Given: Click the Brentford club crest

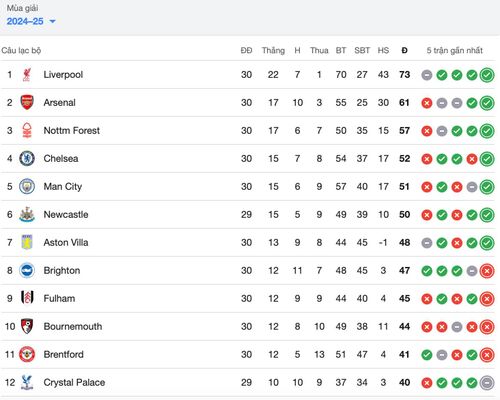Looking at the screenshot, I should 27,354.
